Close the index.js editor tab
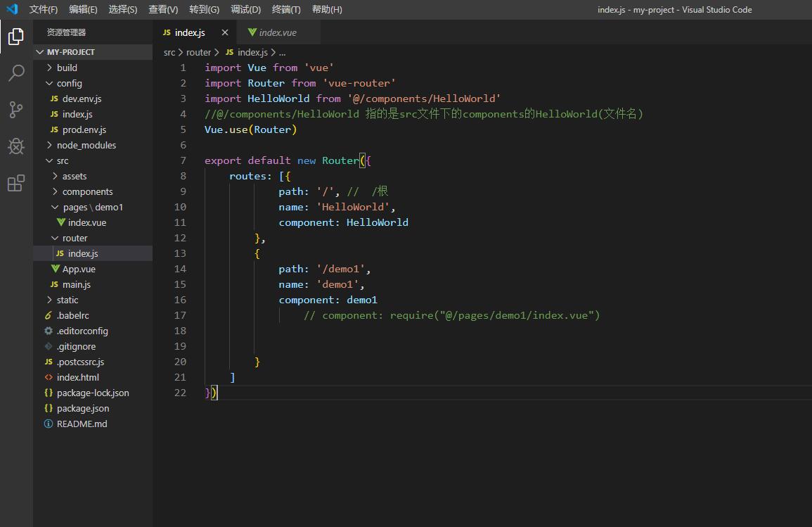Image resolution: width=812 pixels, height=527 pixels. pyautogui.click(x=225, y=32)
